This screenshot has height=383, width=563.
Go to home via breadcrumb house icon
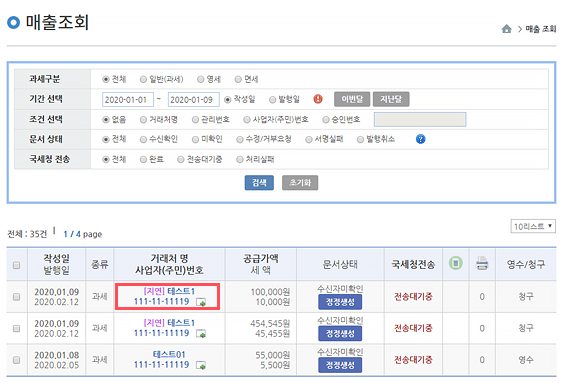(506, 29)
